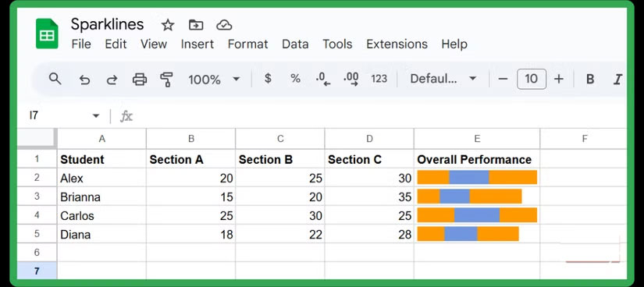
Task: Select column A header
Action: point(101,139)
